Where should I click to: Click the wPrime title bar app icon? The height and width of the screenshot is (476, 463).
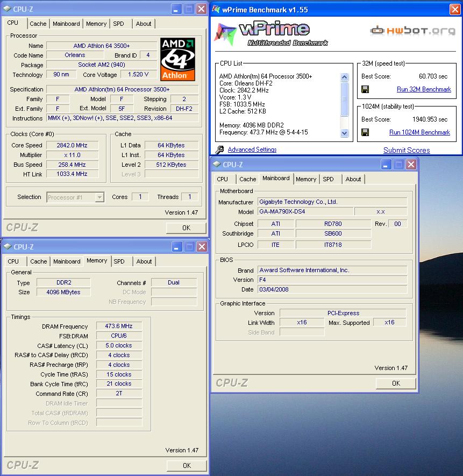point(216,9)
